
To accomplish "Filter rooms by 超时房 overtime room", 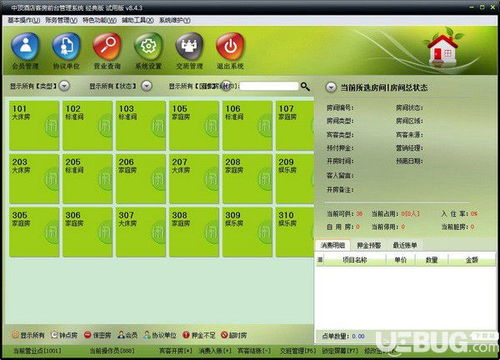I will click(234, 335).
